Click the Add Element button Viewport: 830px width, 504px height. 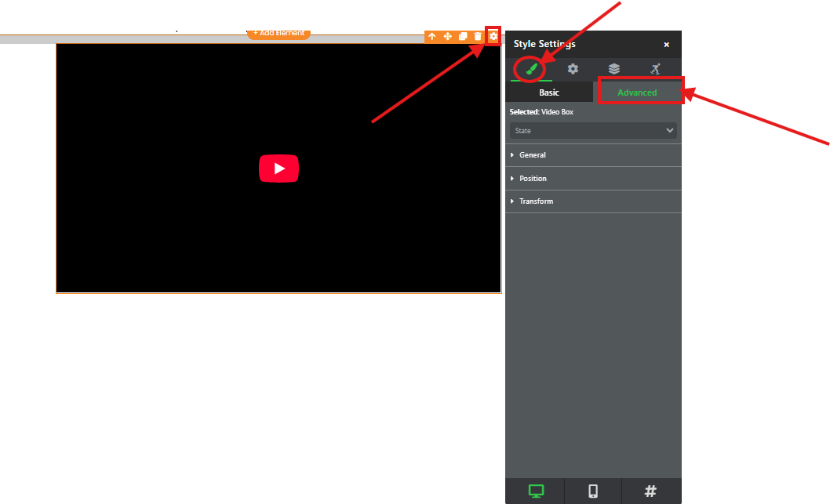coord(279,34)
